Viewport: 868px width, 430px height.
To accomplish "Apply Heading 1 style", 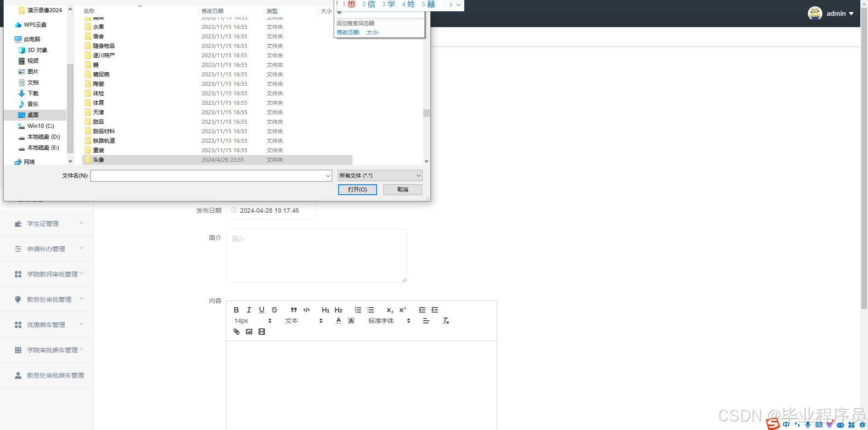I will [325, 310].
